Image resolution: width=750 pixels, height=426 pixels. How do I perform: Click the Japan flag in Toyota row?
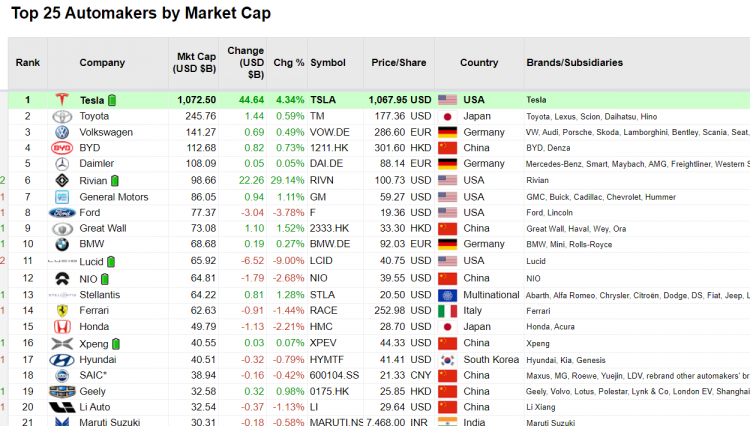coord(448,116)
